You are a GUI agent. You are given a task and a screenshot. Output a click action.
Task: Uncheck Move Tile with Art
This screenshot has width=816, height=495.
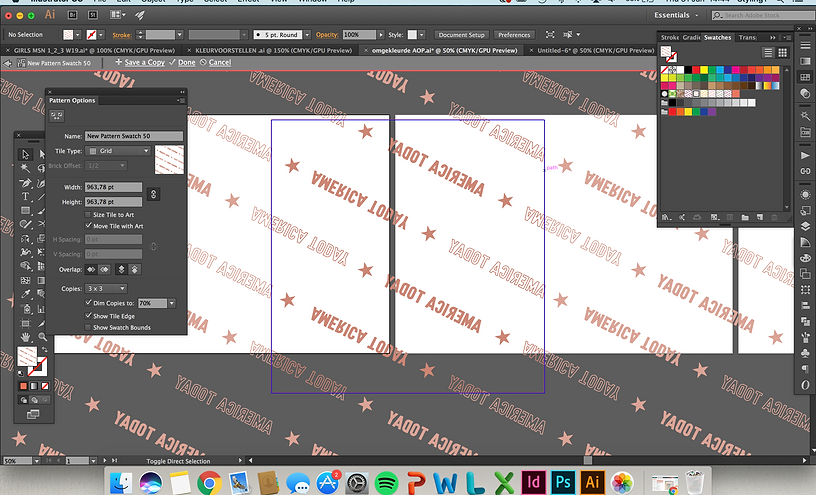88,226
